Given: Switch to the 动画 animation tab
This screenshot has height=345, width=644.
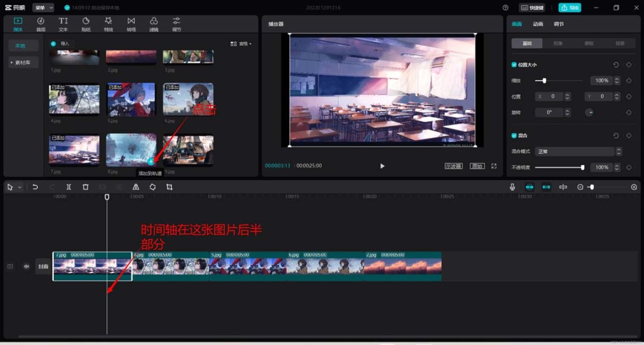Looking at the screenshot, I should 537,23.
